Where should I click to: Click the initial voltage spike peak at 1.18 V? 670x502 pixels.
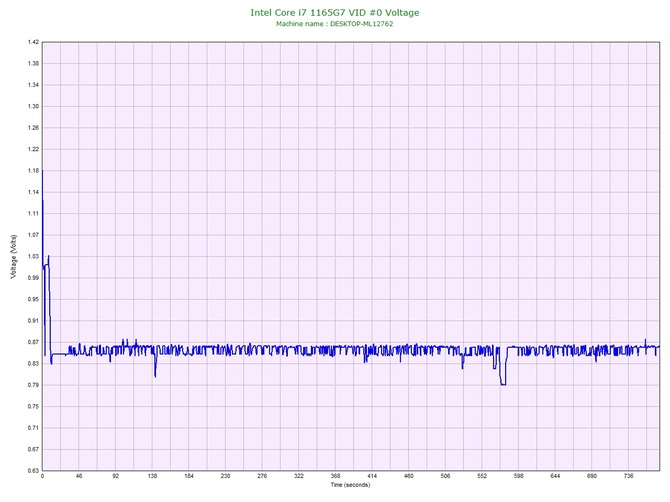click(x=42, y=171)
